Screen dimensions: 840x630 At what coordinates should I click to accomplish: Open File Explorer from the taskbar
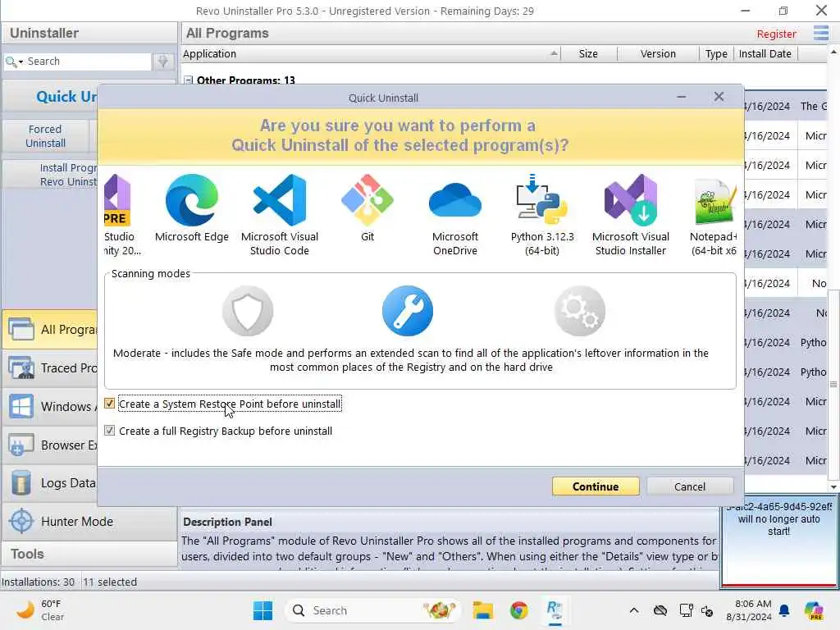(x=482, y=610)
